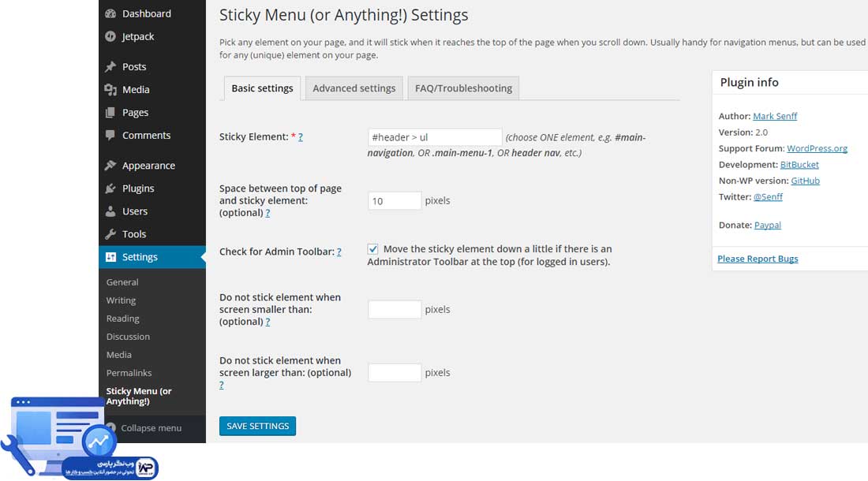Viewport: 868px width, 481px height.
Task: Open Check for Admin Toolbar help link
Action: point(339,252)
